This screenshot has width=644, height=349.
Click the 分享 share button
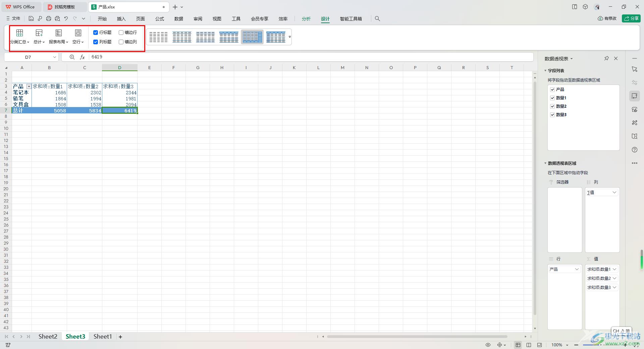coord(631,18)
